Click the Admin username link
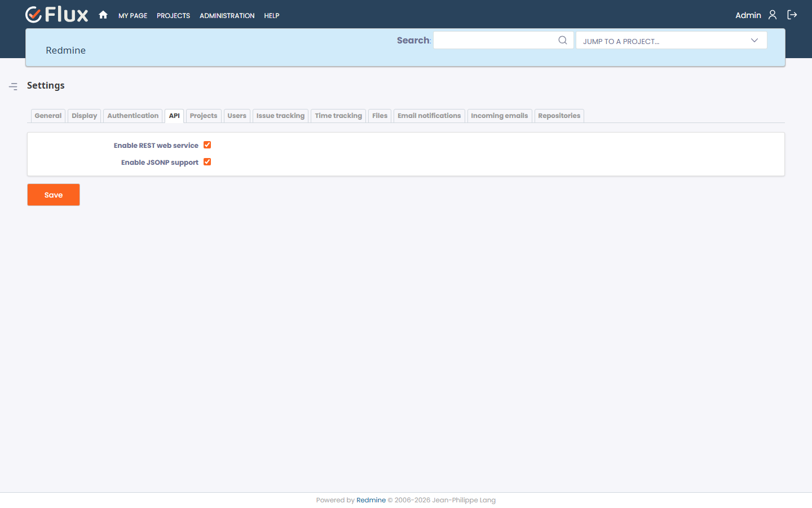Image resolution: width=812 pixels, height=508 pixels. click(x=748, y=15)
